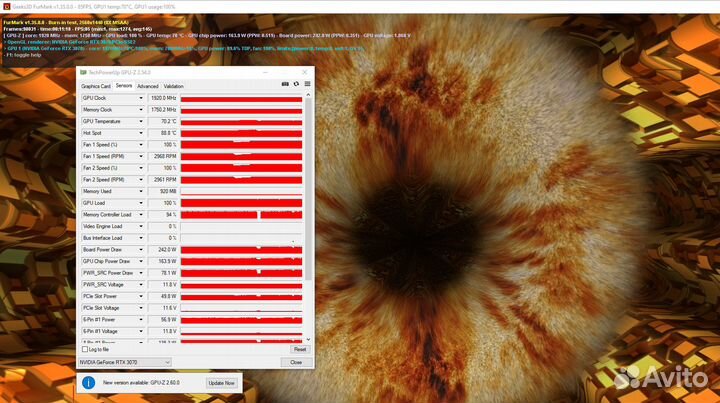The image size is (720, 403).
Task: Click the Memory Used value 920 MB
Action: (x=163, y=191)
